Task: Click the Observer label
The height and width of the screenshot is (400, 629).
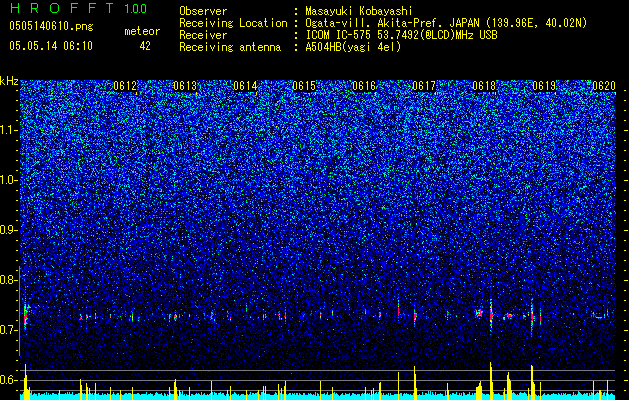Action: 203,11
